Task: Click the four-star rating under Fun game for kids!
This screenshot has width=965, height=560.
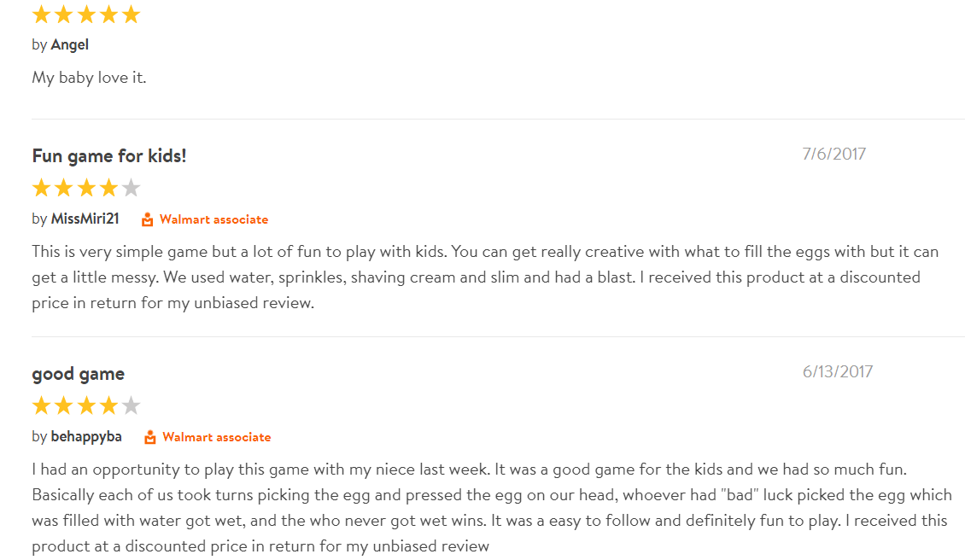Action: (86, 188)
